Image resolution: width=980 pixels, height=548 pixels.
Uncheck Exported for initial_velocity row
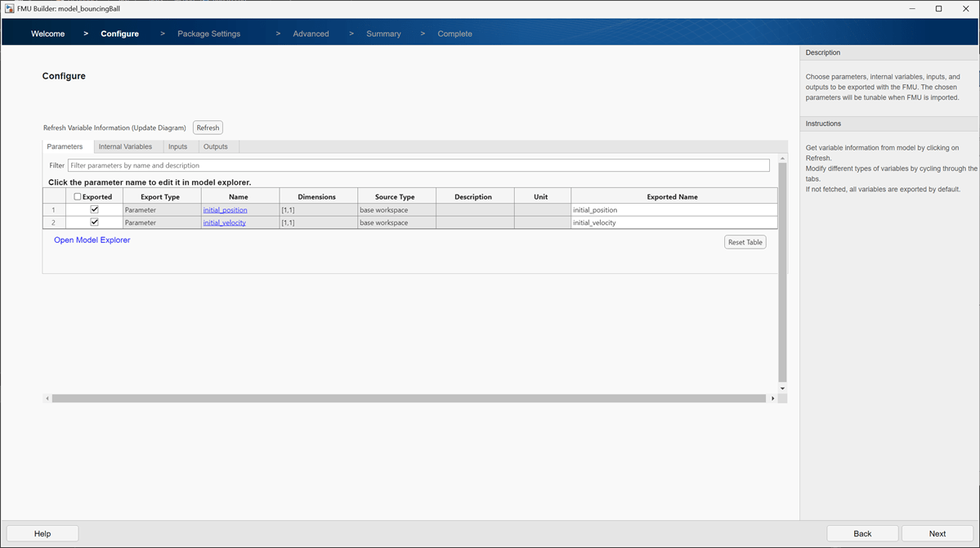[94, 222]
